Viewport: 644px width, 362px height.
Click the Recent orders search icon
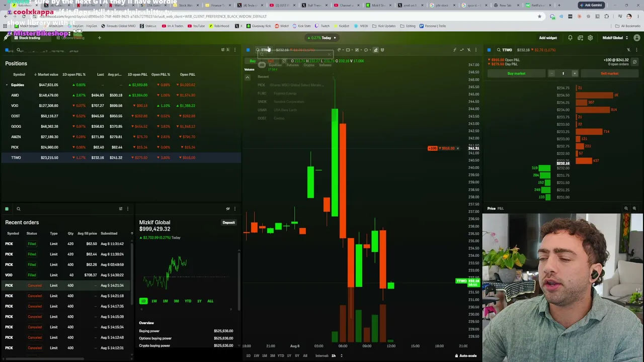click(18, 209)
